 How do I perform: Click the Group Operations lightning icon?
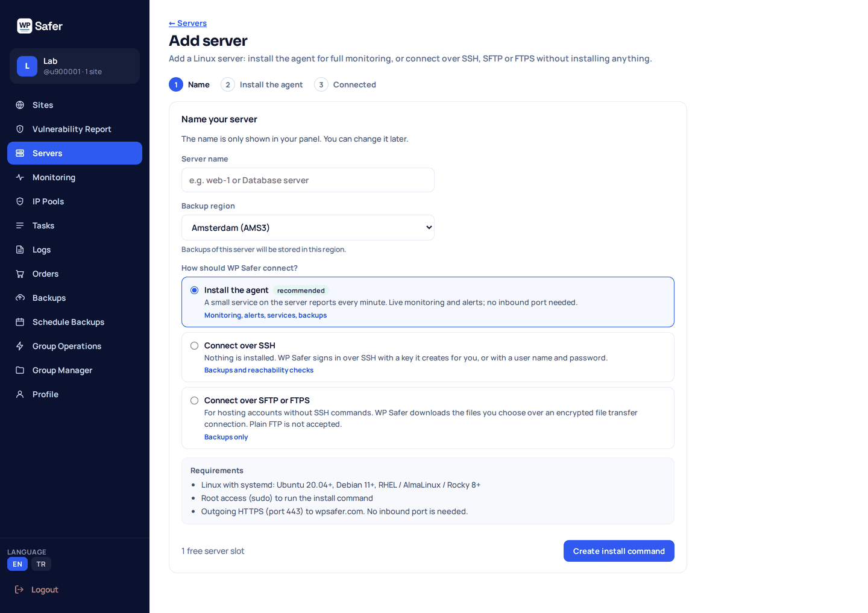click(x=20, y=346)
